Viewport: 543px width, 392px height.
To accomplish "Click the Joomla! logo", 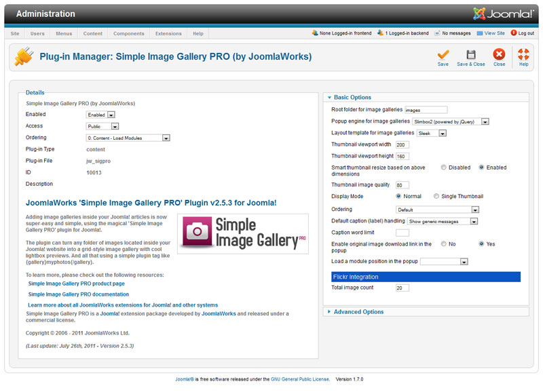I will [x=503, y=14].
